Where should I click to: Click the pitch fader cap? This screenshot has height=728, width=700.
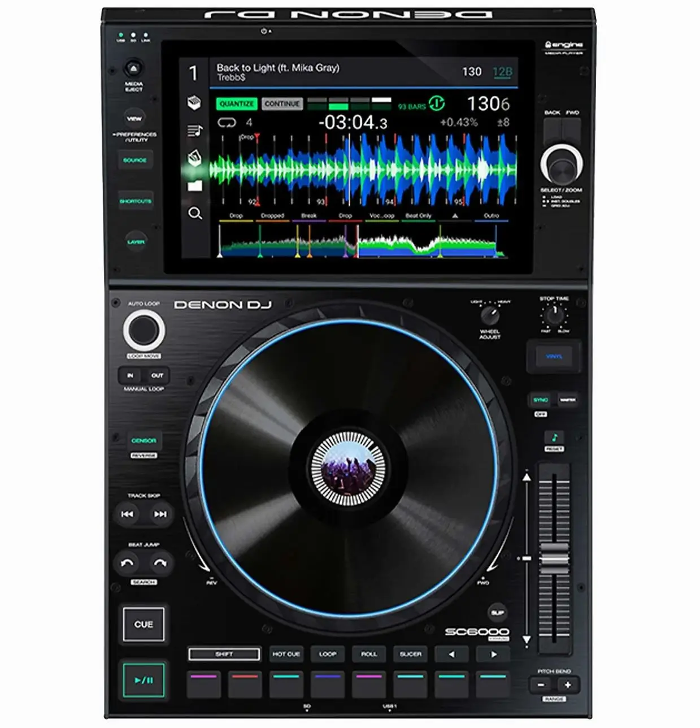pyautogui.click(x=554, y=558)
